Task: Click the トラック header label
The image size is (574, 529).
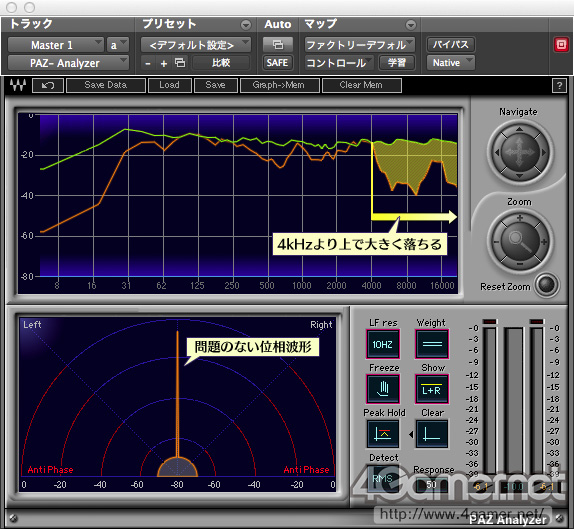Action: click(31, 24)
